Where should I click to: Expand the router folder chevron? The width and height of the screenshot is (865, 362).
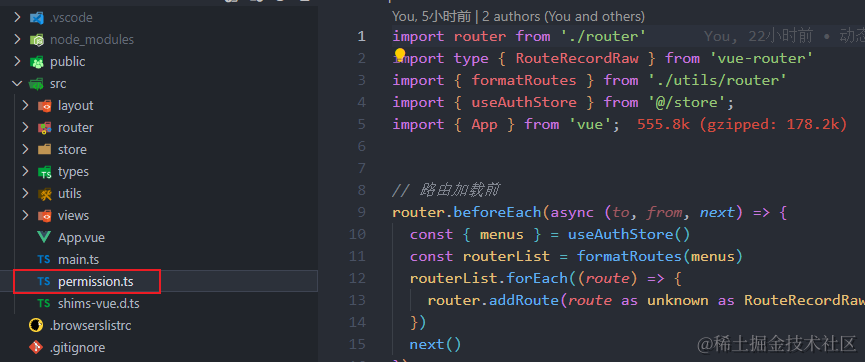[x=25, y=127]
